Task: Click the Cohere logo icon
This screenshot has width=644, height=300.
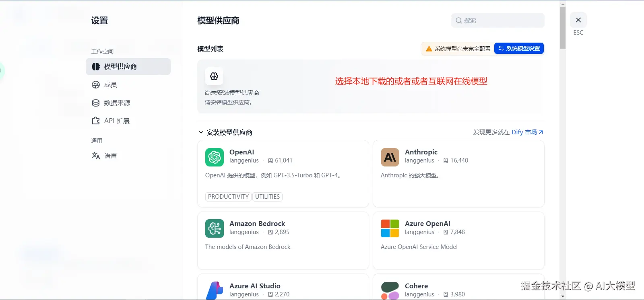Action: point(390,291)
